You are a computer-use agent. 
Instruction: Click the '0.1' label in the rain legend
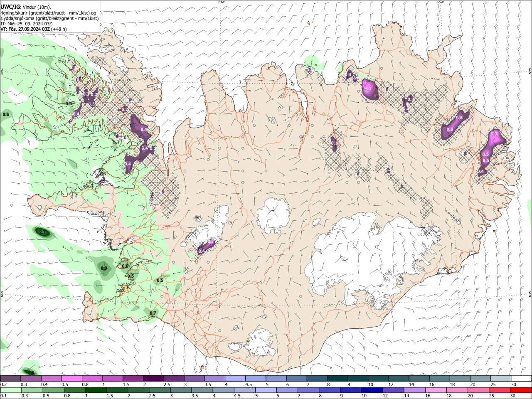point(3,396)
